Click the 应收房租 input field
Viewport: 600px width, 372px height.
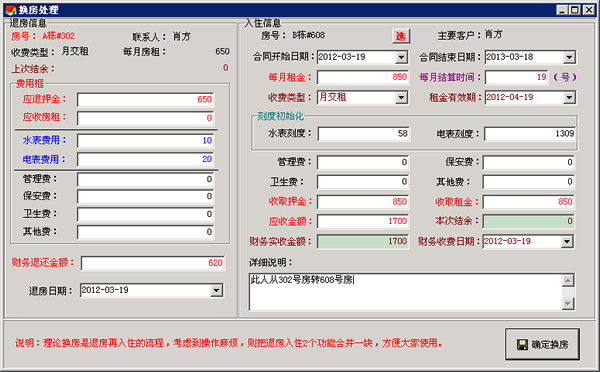145,118
